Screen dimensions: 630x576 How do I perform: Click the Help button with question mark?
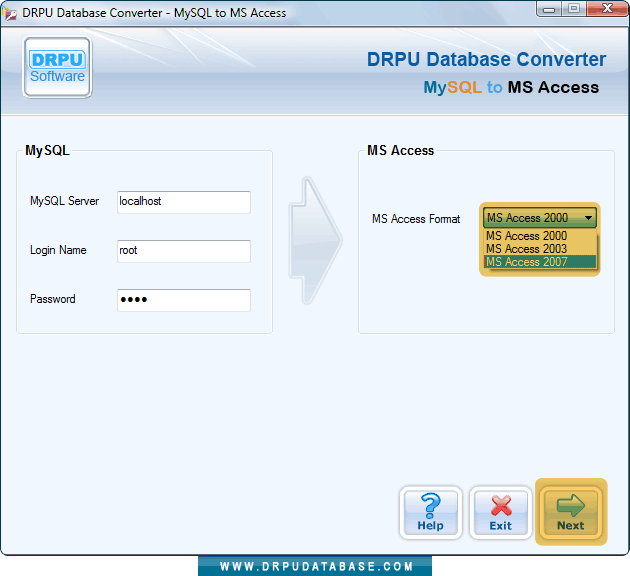point(430,513)
